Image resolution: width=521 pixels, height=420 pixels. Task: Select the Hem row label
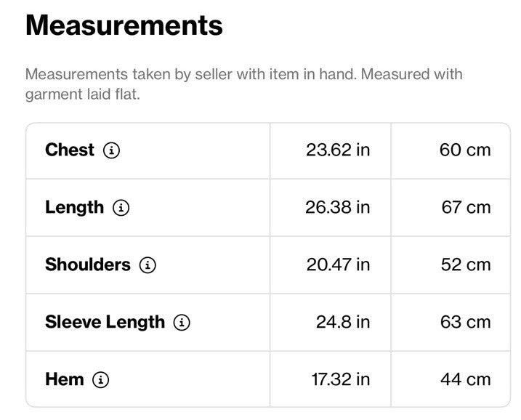(x=65, y=379)
